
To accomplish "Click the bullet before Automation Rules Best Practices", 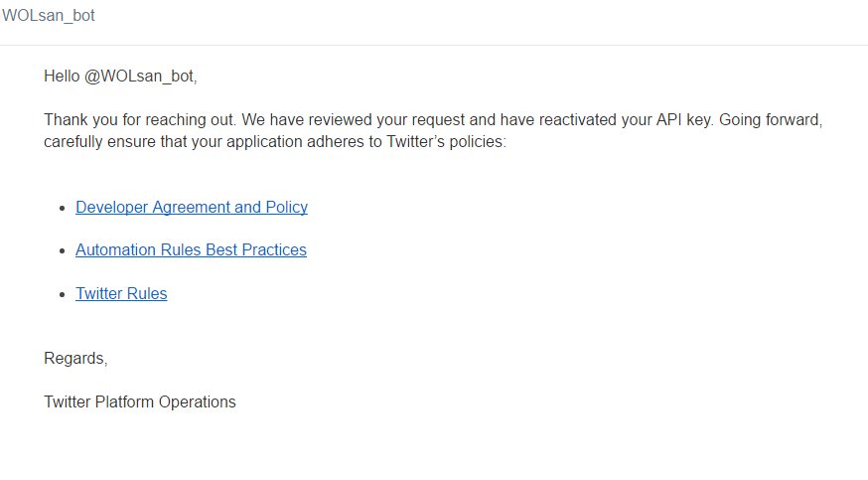I will click(x=63, y=250).
